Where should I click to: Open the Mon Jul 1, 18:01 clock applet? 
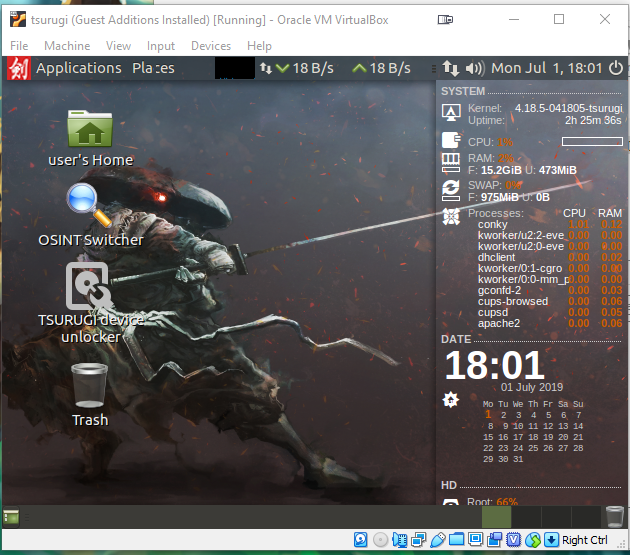[x=547, y=68]
